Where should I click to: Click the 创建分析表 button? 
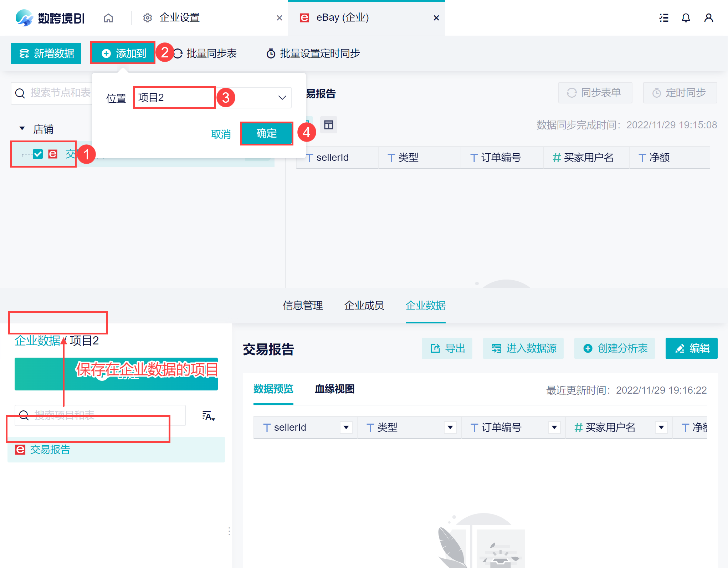(615, 348)
